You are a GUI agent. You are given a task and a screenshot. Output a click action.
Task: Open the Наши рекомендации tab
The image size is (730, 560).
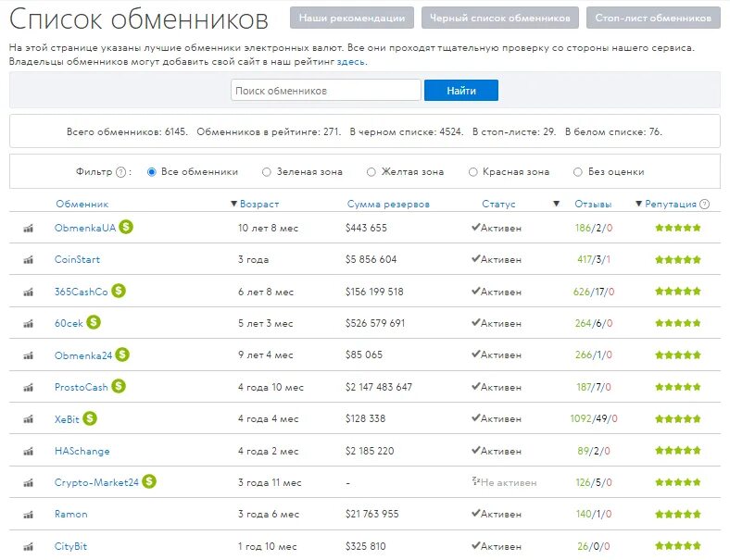coord(352,18)
